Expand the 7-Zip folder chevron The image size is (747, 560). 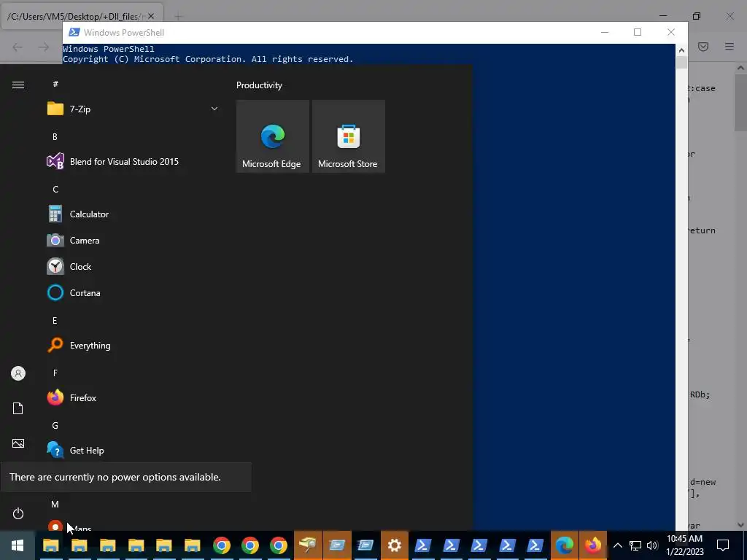tap(214, 109)
